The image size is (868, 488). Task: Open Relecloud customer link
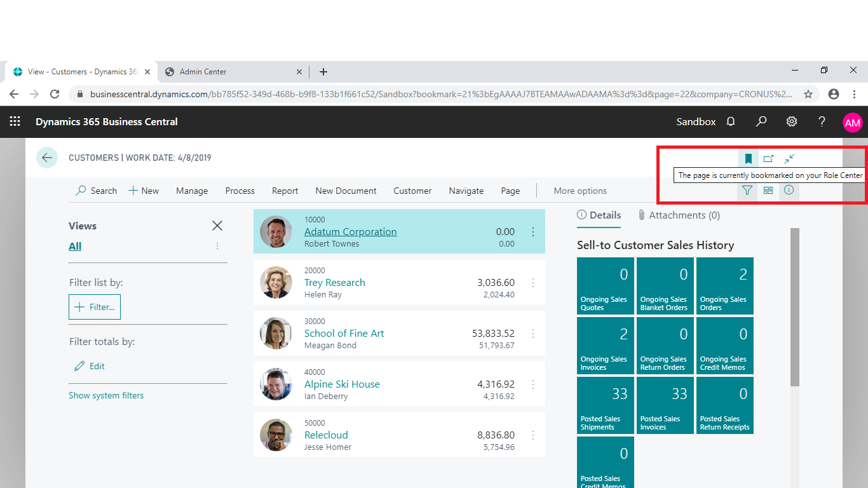pos(326,435)
